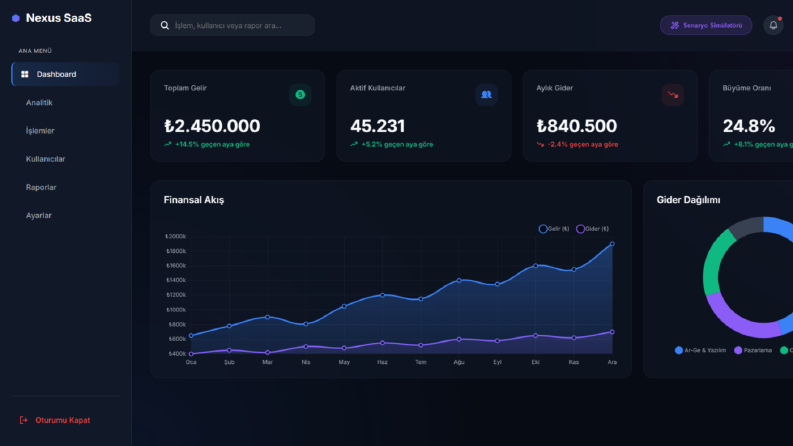Click the ₺2000k axis label
Screen dimensions: 793x446
pyautogui.click(x=175, y=237)
